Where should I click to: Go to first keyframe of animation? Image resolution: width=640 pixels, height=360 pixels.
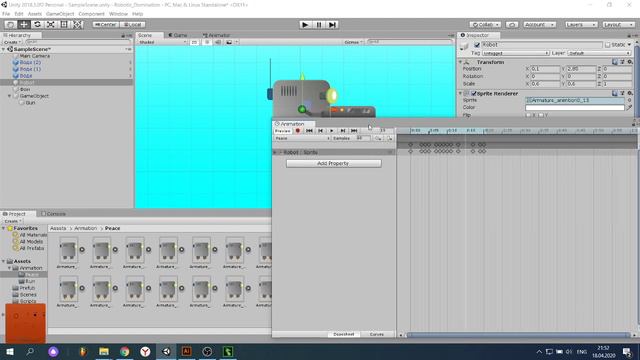coord(309,131)
